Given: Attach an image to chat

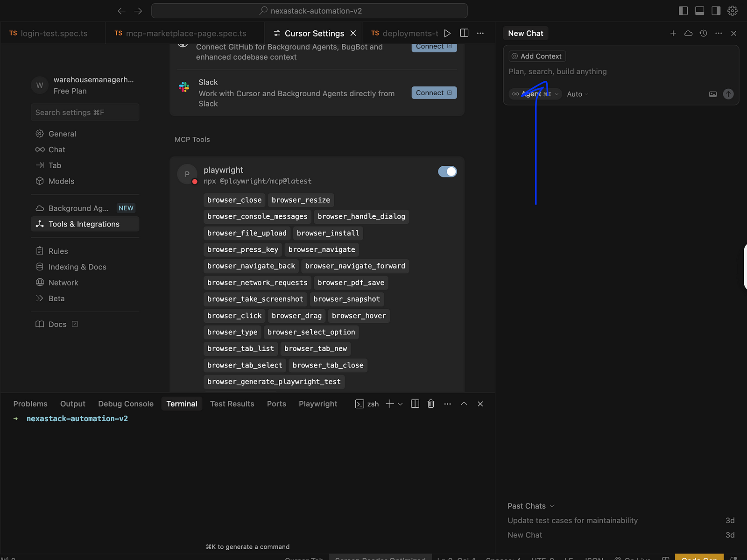Looking at the screenshot, I should pos(713,94).
